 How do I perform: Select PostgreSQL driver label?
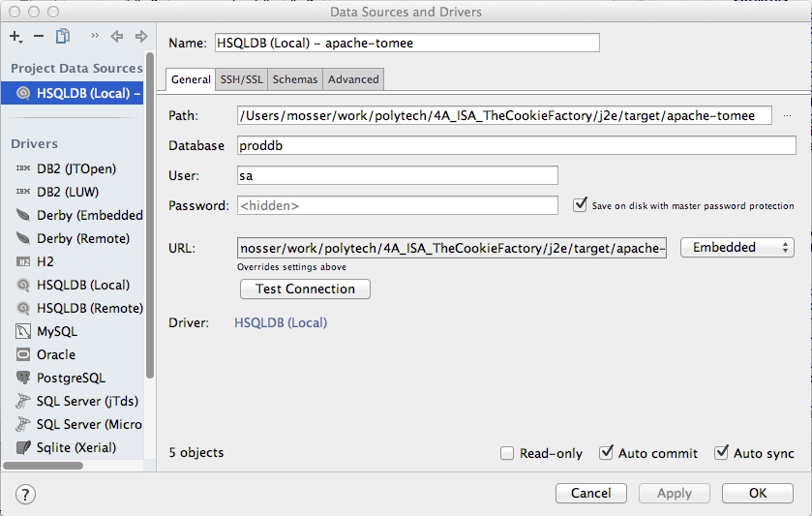point(71,379)
